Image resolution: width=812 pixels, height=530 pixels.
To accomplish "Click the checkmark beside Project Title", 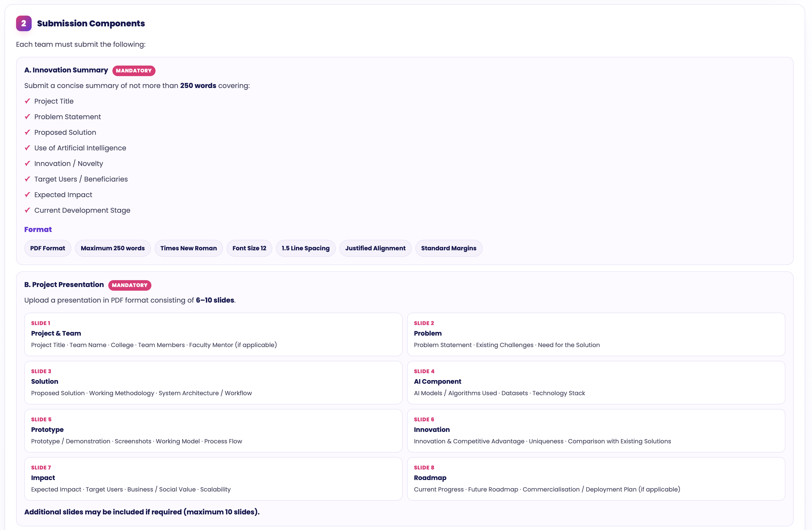I will [x=28, y=101].
